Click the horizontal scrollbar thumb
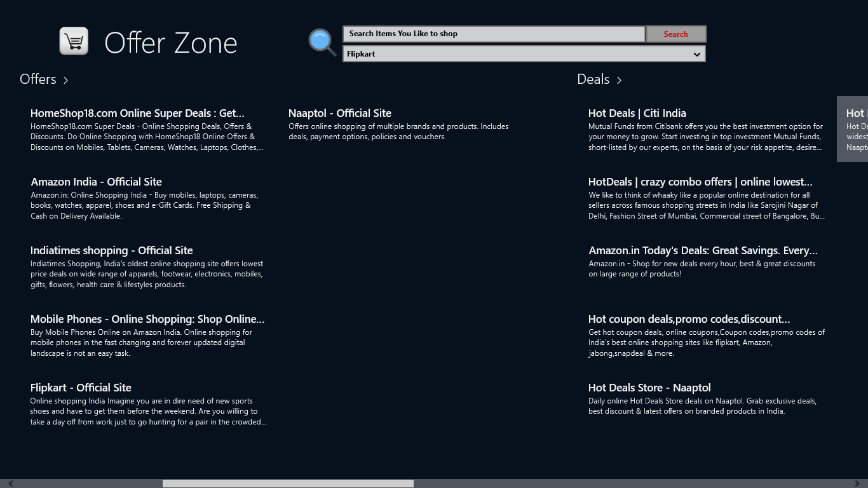The image size is (868, 488). coord(288,484)
